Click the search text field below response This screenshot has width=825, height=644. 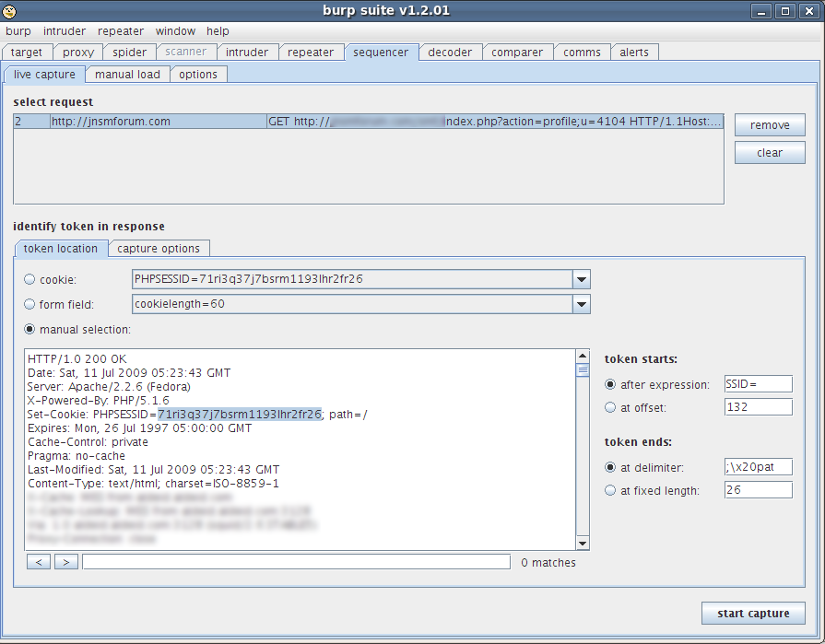[295, 561]
